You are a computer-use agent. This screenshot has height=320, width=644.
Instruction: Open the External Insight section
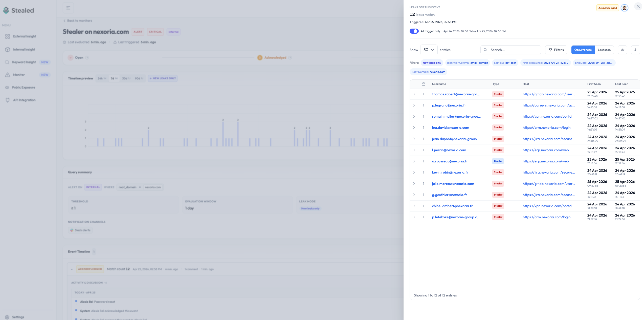click(x=24, y=36)
